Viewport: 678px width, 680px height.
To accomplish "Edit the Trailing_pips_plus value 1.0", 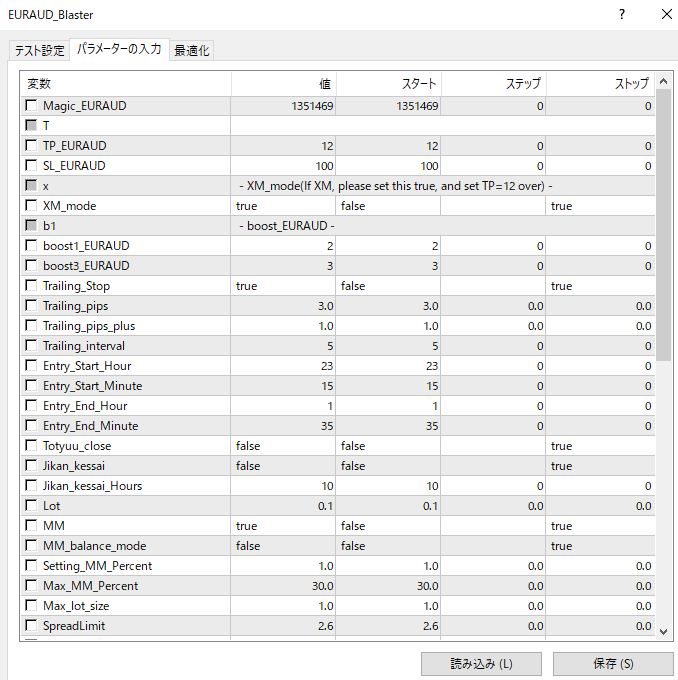I will [x=283, y=326].
